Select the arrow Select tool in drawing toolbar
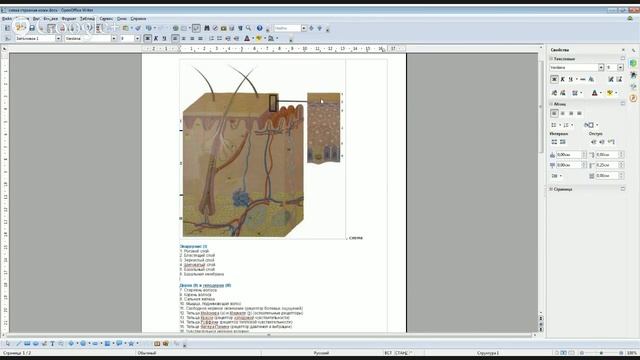This screenshot has height=360, width=640. point(8,344)
